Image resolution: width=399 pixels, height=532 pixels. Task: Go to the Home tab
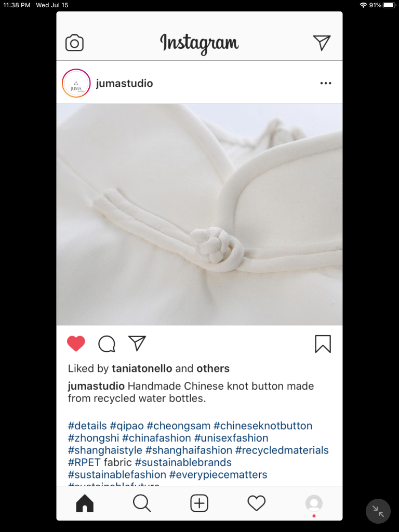[85, 503]
